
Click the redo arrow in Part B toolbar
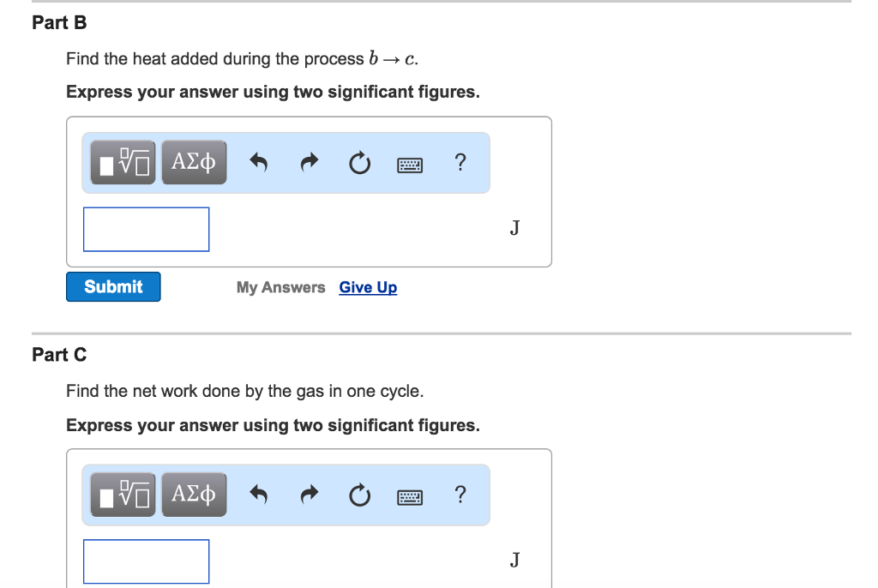(309, 162)
